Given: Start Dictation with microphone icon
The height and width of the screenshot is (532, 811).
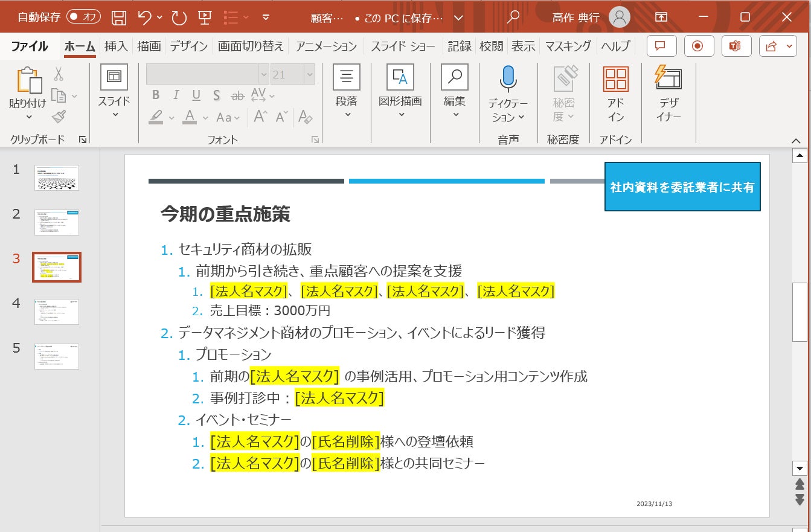Looking at the screenshot, I should (508, 94).
